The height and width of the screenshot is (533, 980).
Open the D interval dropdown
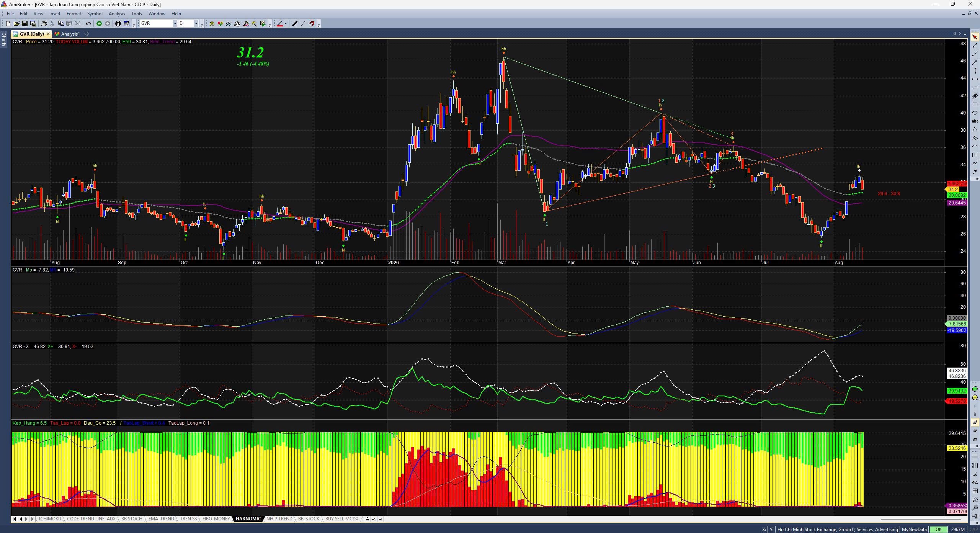coord(196,24)
